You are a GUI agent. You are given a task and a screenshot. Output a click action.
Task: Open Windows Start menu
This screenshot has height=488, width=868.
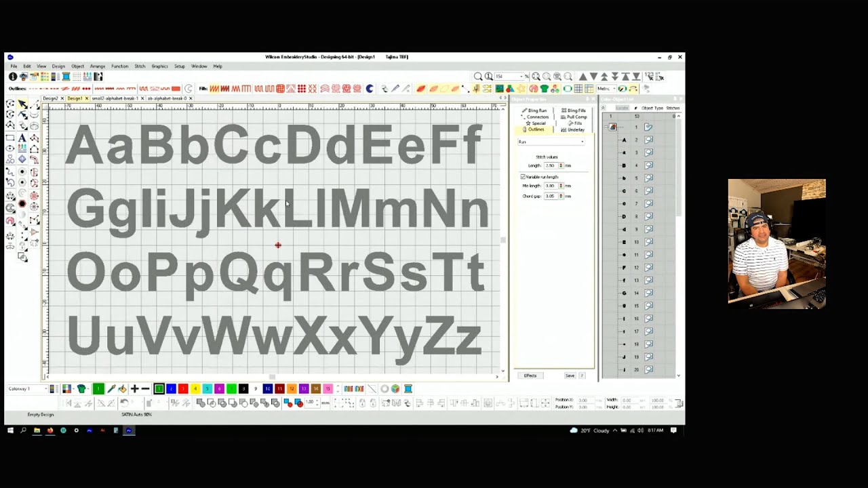click(10, 430)
